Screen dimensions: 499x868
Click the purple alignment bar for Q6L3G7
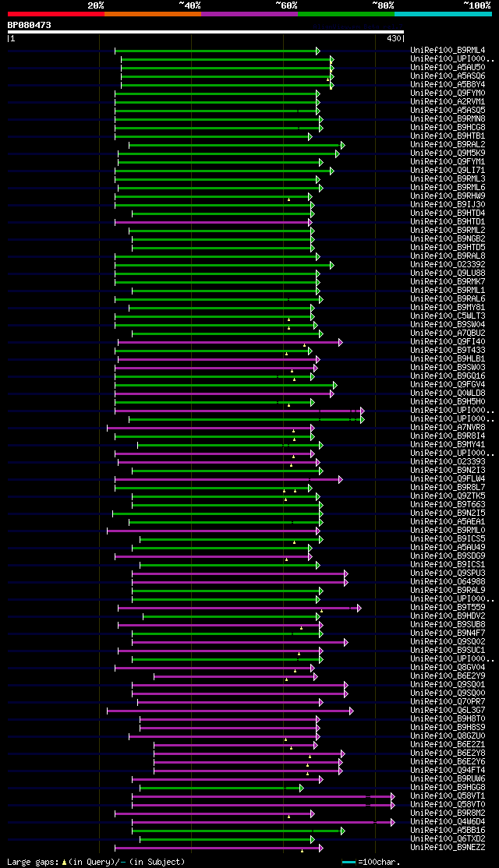click(230, 711)
